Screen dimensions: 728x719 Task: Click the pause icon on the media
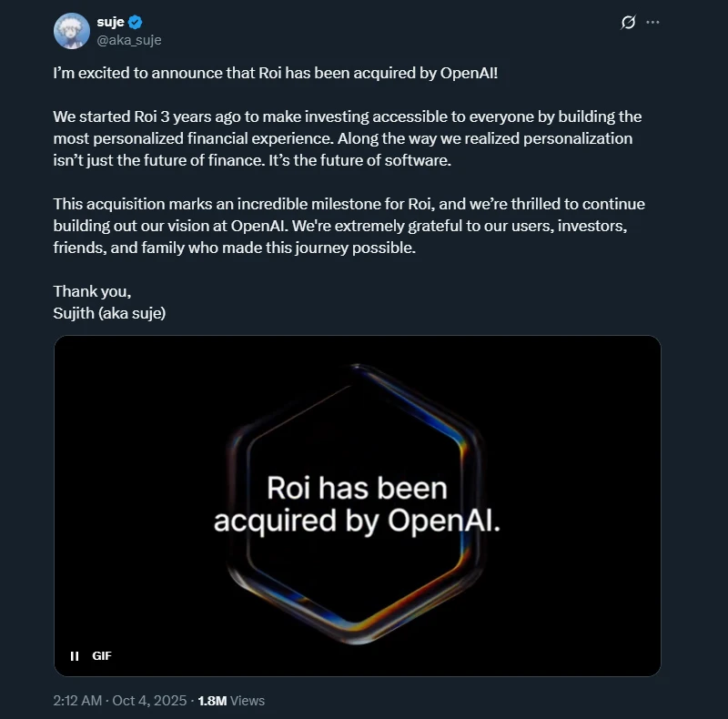pos(74,653)
